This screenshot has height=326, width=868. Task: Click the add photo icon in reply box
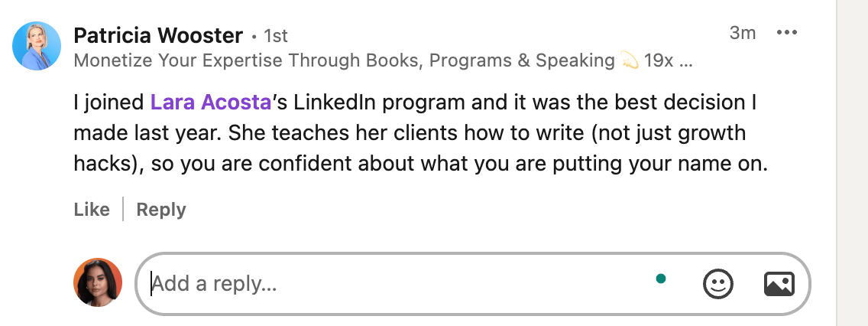coord(779,284)
